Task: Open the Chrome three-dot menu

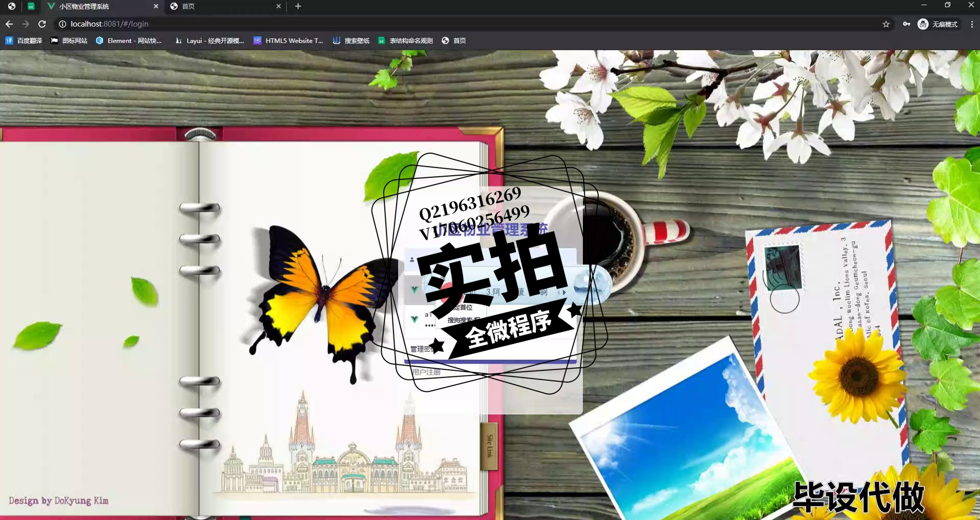Action: pyautogui.click(x=972, y=24)
